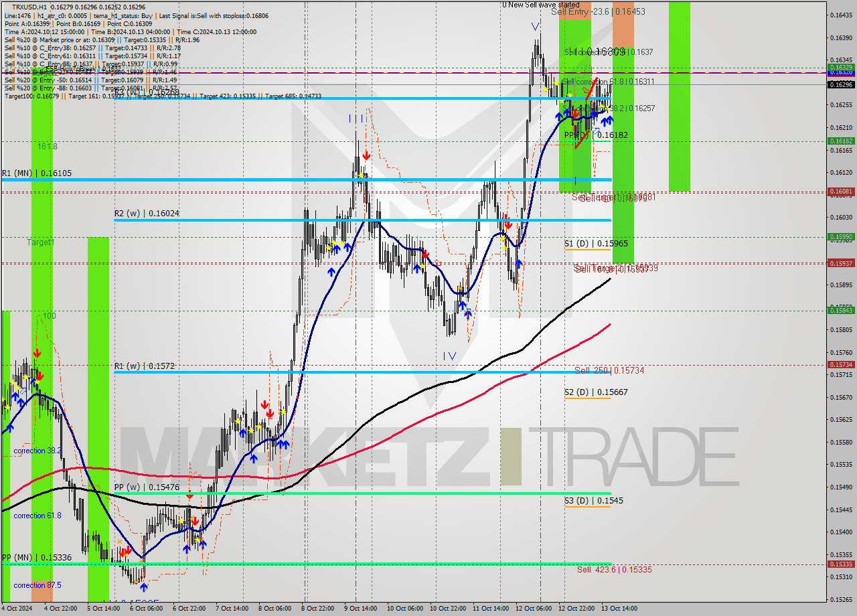
Task: Click the 'R2 (w) | 0.16024' resistance label
Action: click(147, 214)
